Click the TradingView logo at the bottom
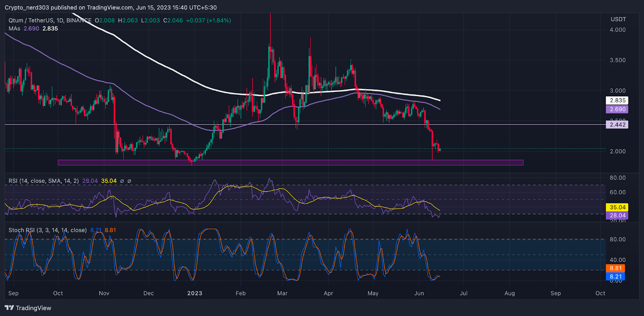Viewport: 644px width, 316px height. pos(28,308)
